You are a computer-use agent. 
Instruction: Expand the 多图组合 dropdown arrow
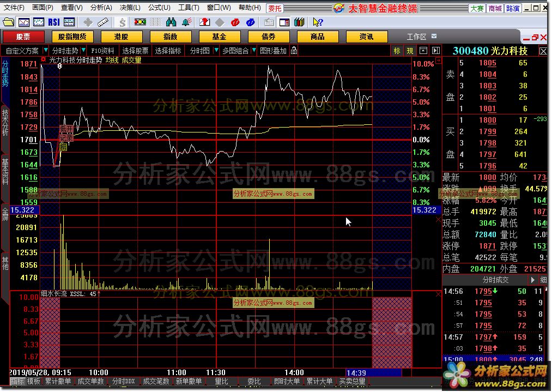point(253,50)
